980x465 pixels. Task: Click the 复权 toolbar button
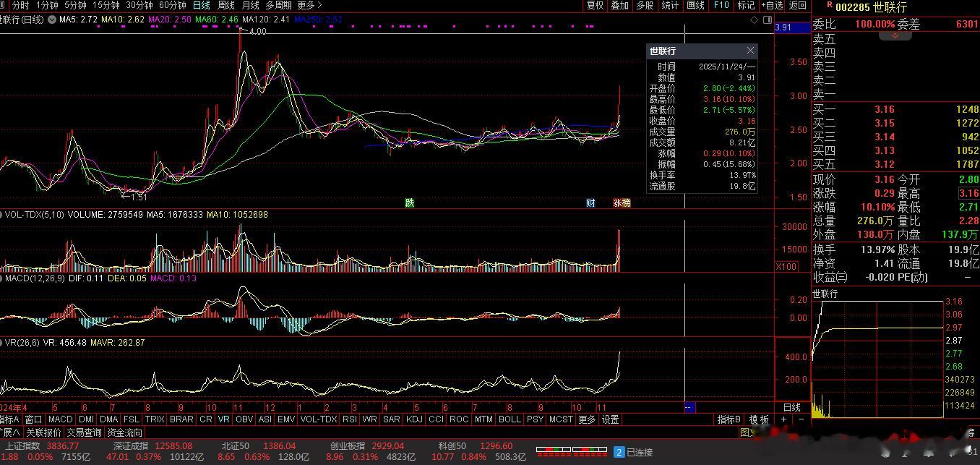595,5
